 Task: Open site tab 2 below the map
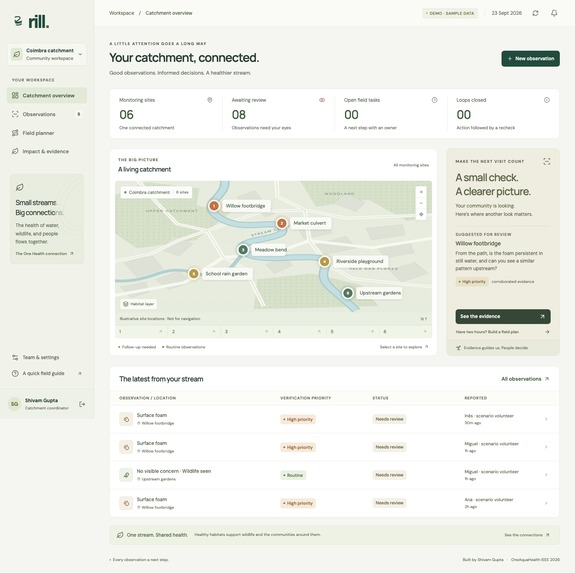pyautogui.click(x=194, y=332)
